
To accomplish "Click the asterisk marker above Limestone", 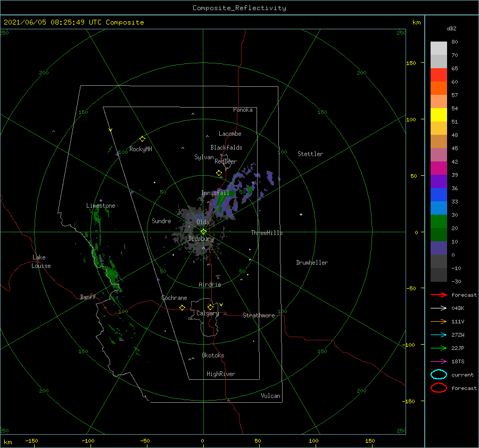I will point(101,201).
